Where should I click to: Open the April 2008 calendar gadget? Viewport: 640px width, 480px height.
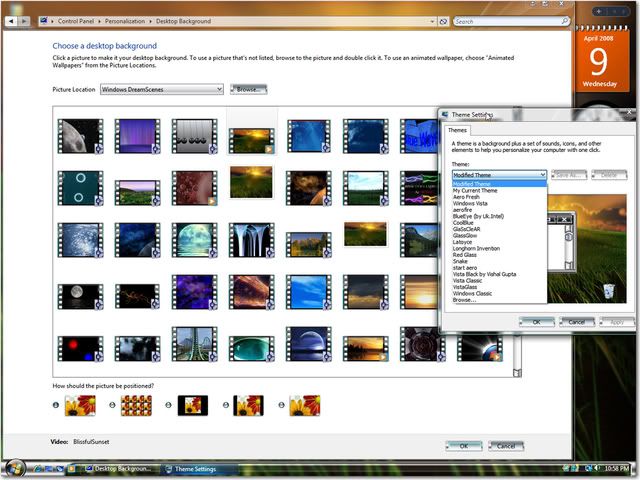click(x=602, y=61)
